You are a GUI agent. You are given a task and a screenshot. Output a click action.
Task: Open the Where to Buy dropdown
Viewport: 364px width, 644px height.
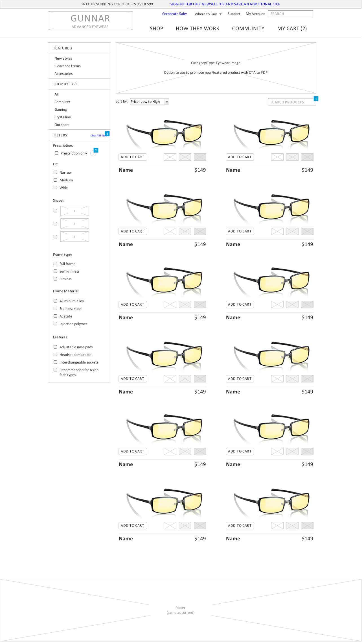tap(208, 14)
